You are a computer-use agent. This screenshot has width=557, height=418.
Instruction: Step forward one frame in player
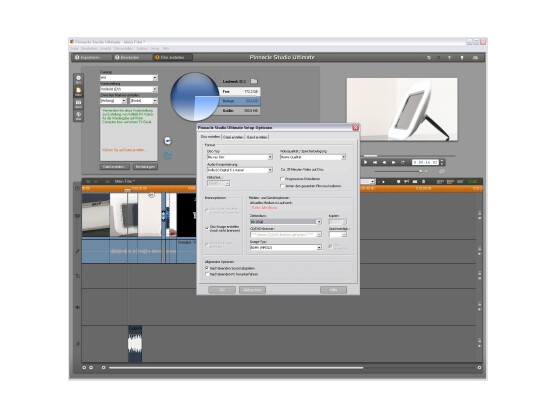pyautogui.click(x=393, y=162)
